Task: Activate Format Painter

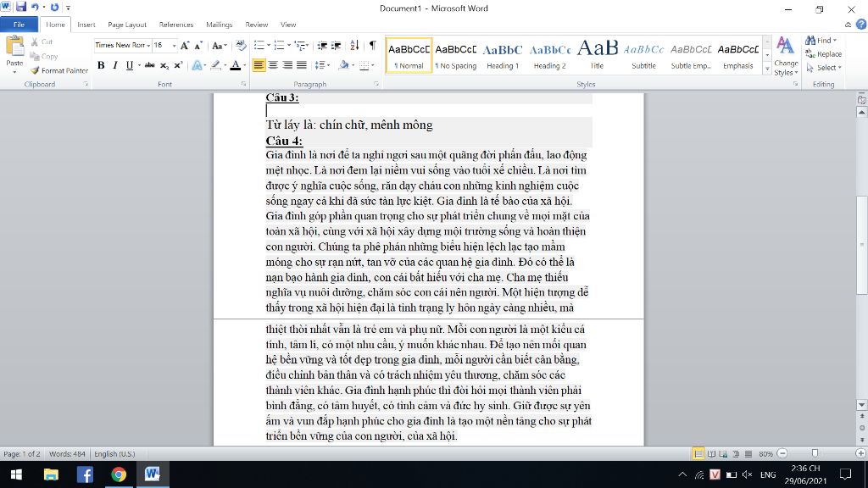Action: point(59,71)
